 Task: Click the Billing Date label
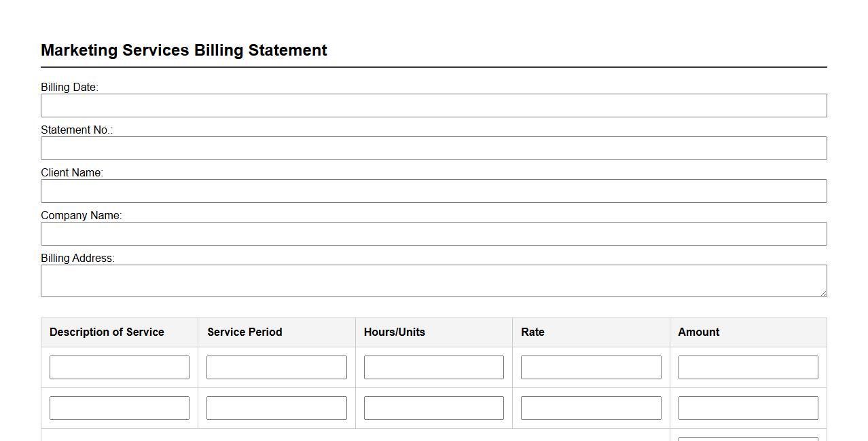(69, 88)
